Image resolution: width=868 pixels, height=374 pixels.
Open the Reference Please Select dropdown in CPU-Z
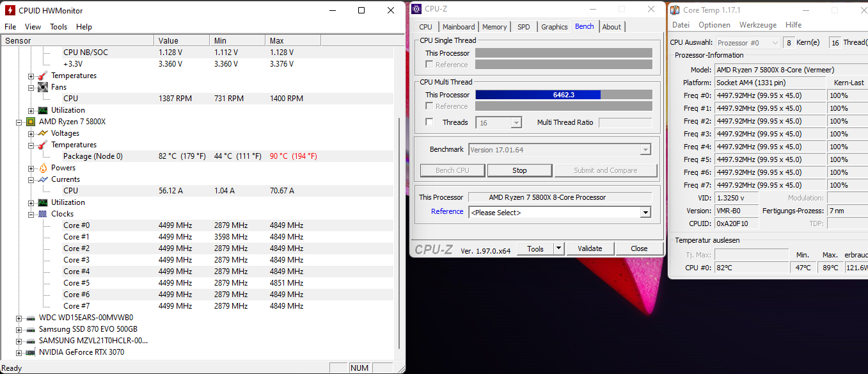tap(645, 213)
